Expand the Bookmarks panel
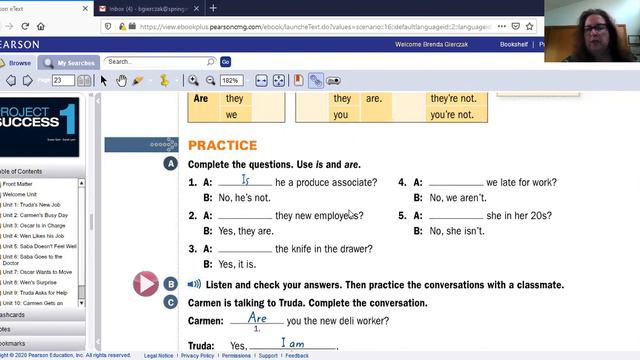Screen dimensions: 640x360 (x=41, y=343)
